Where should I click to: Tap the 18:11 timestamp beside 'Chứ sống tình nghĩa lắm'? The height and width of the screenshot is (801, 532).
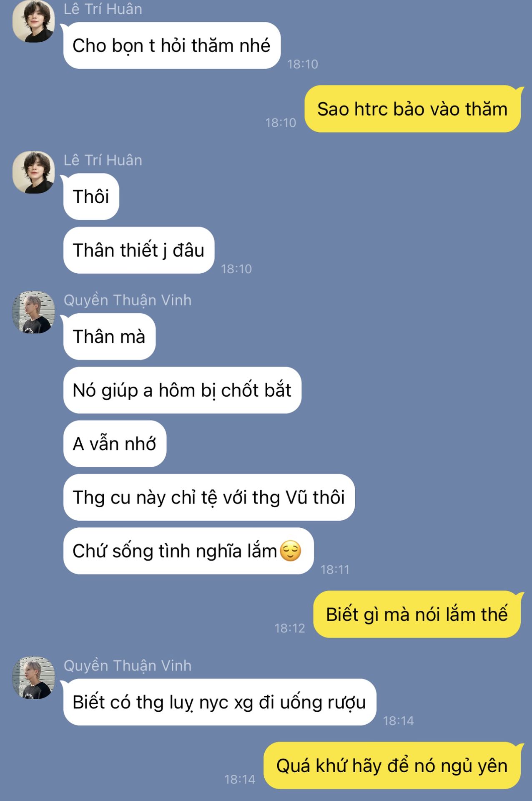335,569
